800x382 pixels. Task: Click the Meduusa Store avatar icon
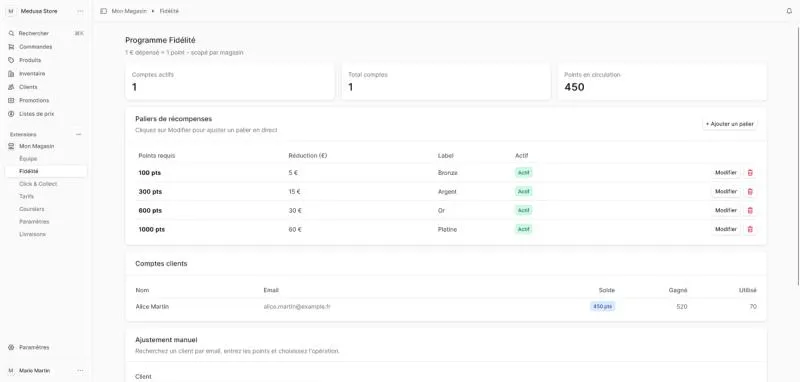[x=11, y=11]
